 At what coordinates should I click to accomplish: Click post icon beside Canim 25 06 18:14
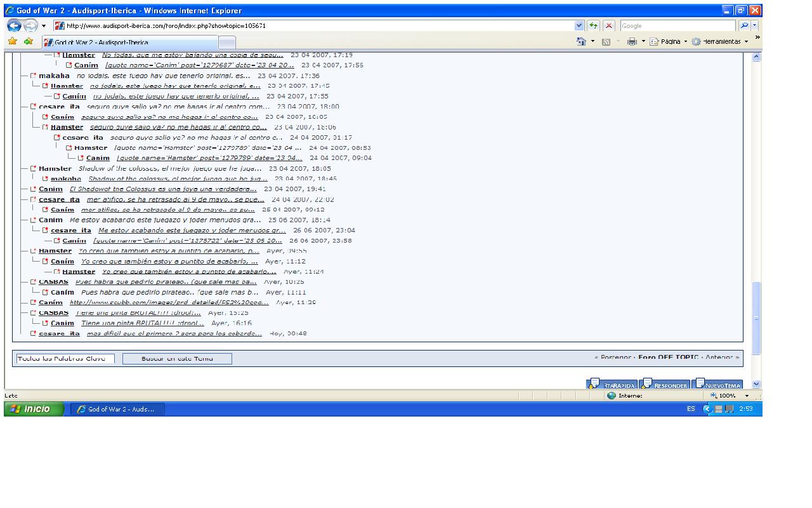[x=34, y=220]
